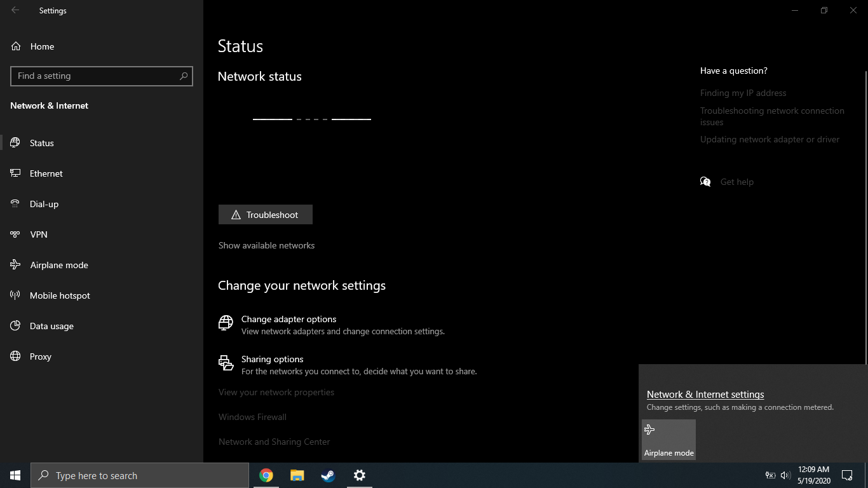Image resolution: width=868 pixels, height=488 pixels.
Task: Click the Dial-up icon in sidebar
Action: [16, 204]
